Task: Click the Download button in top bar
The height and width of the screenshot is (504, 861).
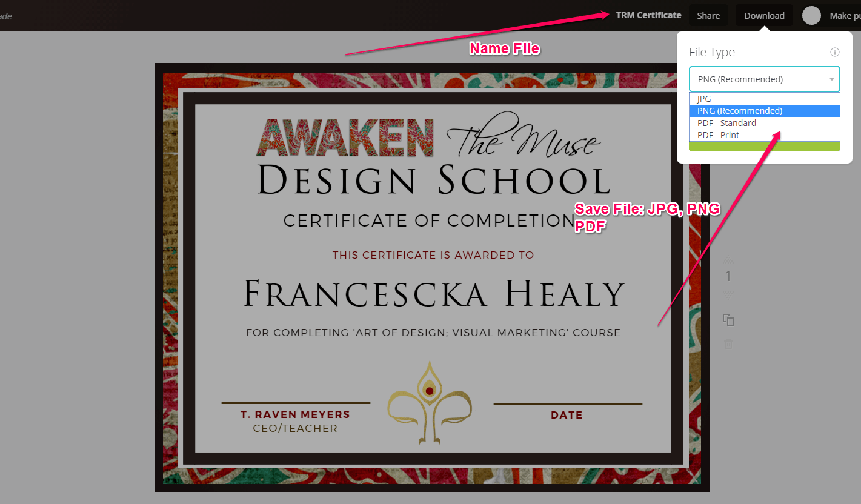Action: pyautogui.click(x=764, y=16)
